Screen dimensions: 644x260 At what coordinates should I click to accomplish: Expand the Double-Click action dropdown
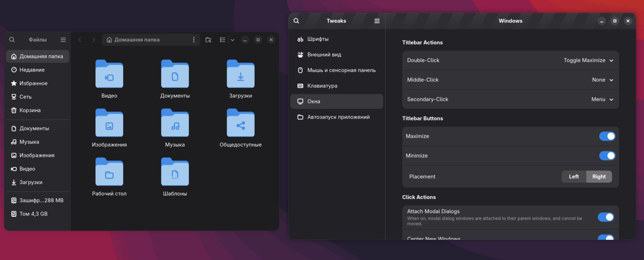[x=588, y=60]
